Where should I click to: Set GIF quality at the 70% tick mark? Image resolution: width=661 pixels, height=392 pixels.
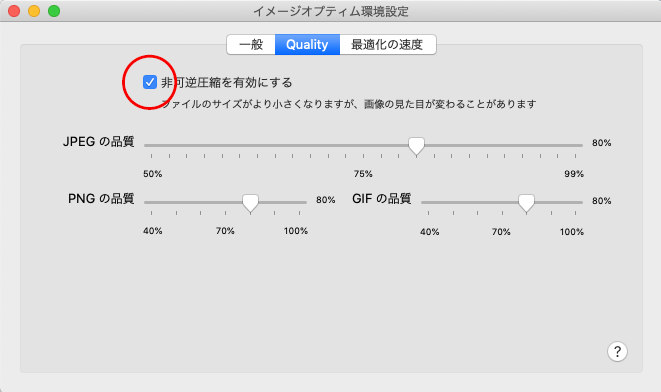click(502, 202)
